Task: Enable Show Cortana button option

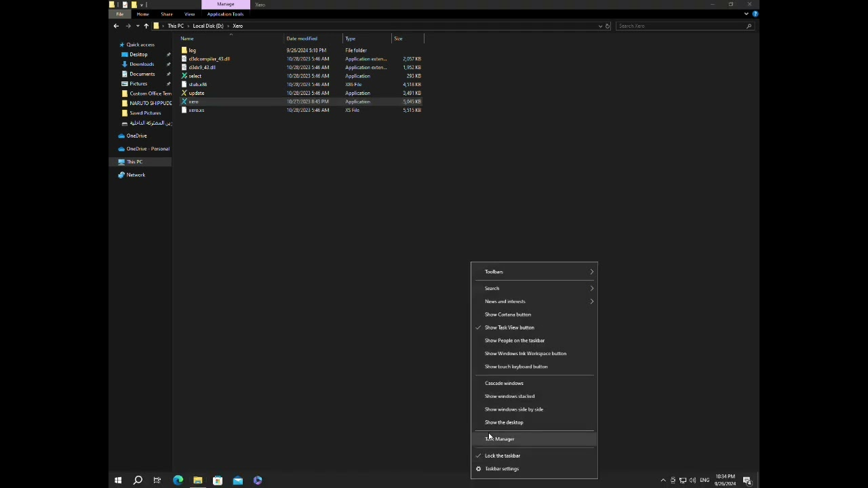Action: 508,314
